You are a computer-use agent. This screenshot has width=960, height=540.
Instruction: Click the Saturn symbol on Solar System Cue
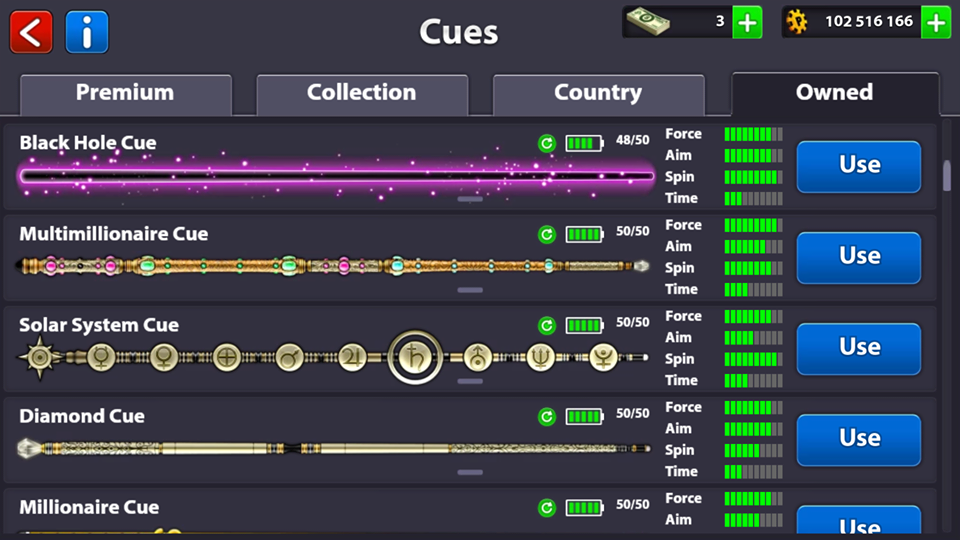tap(415, 357)
